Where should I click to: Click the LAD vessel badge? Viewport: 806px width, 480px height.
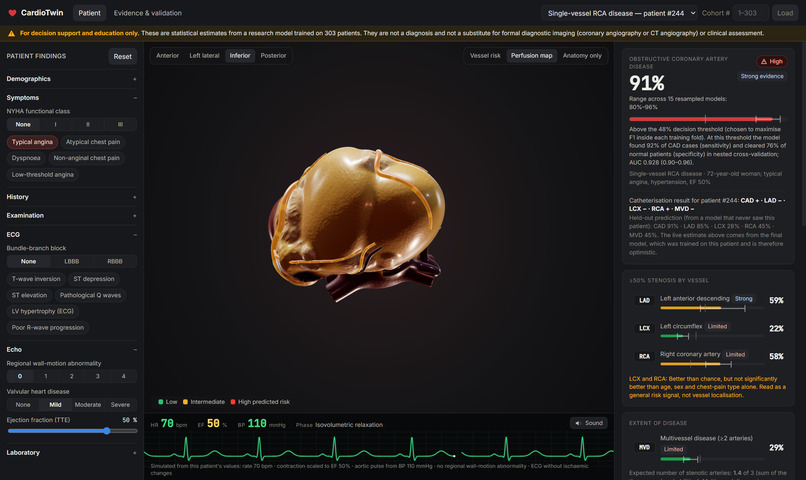pos(644,301)
